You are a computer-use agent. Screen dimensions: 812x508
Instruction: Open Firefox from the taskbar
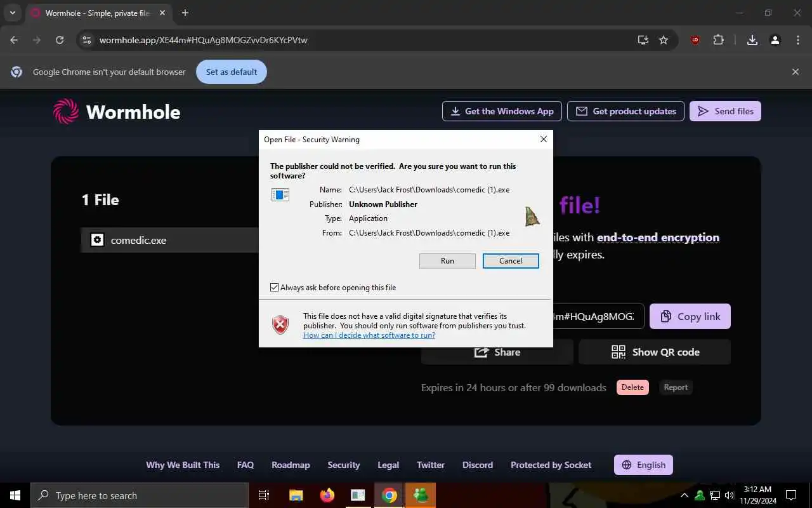coord(327,495)
